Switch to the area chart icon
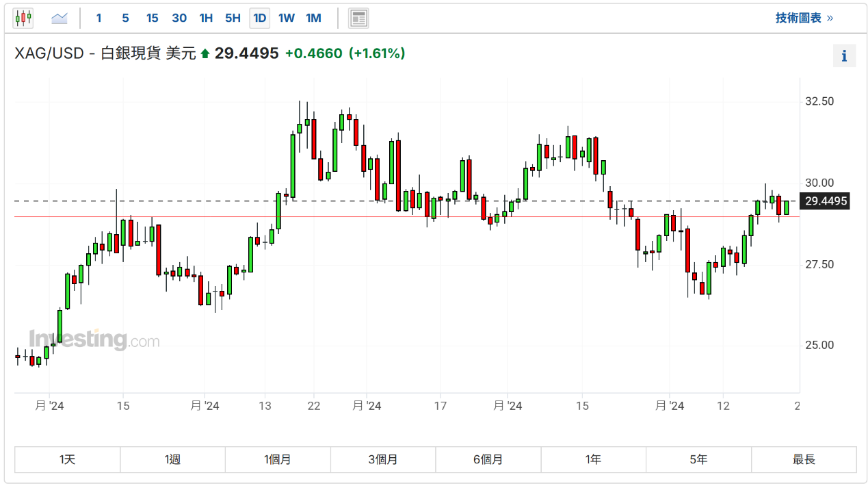The image size is (868, 488). (x=60, y=18)
